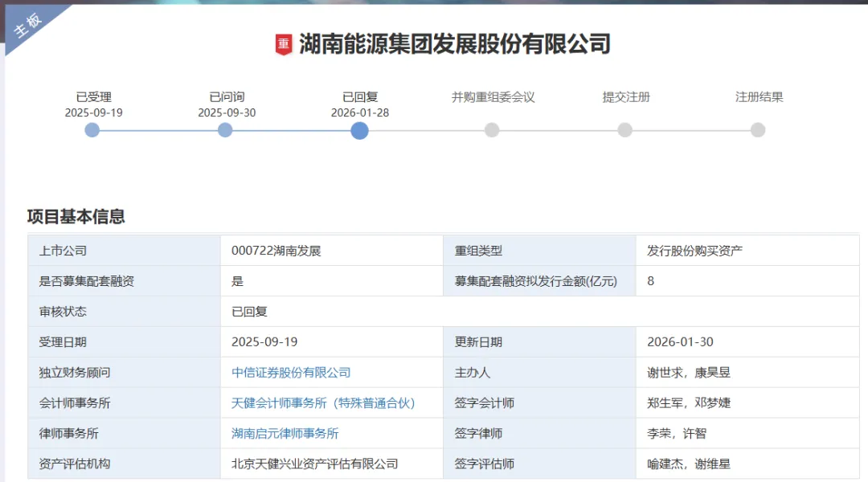Click the 签字评估师 label
Screen dimensions: 868x482
(x=485, y=464)
